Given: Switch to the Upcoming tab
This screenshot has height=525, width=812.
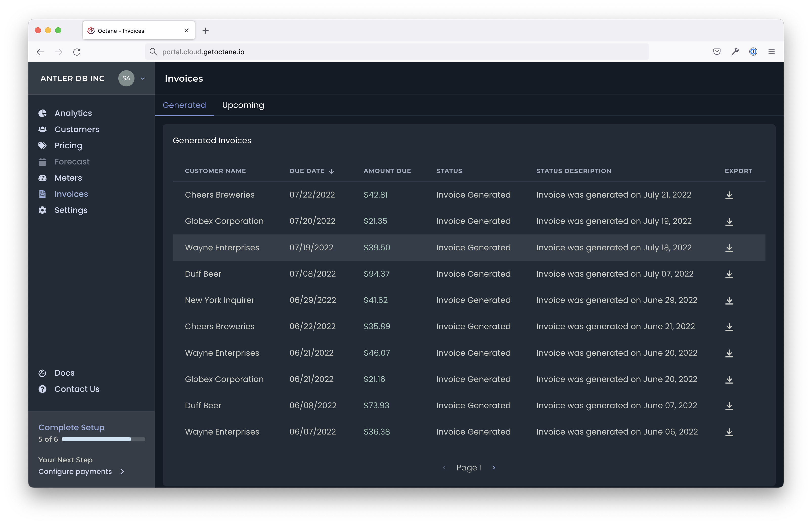Looking at the screenshot, I should tap(243, 105).
